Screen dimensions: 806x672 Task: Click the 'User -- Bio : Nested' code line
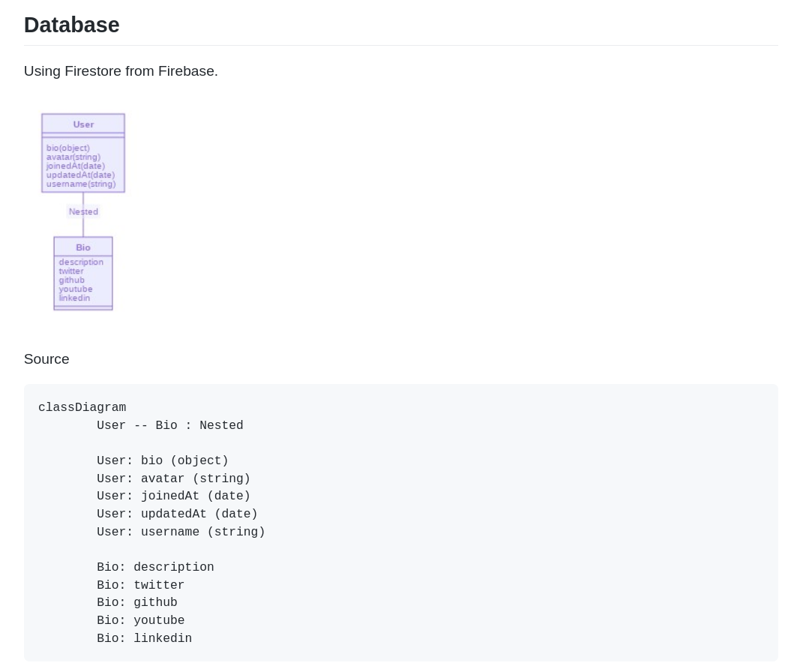(x=170, y=426)
